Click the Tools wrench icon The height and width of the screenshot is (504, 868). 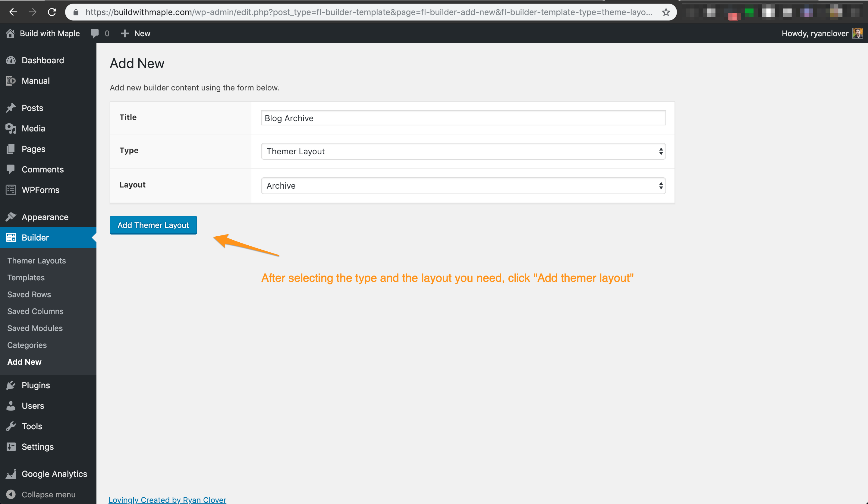(11, 426)
